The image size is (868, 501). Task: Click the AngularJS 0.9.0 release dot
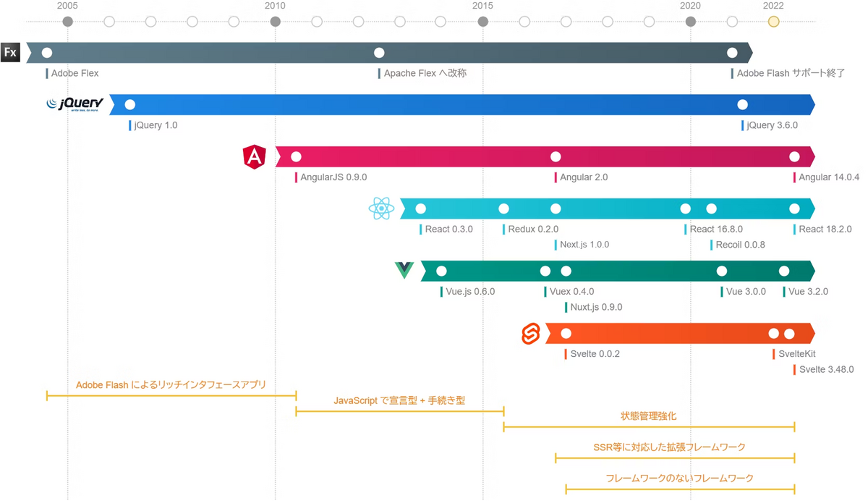(x=296, y=157)
